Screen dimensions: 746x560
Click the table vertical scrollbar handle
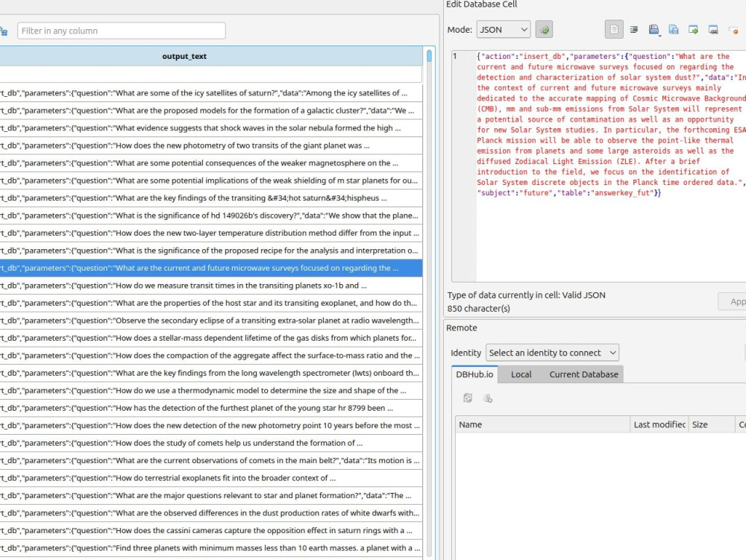pos(429,56)
